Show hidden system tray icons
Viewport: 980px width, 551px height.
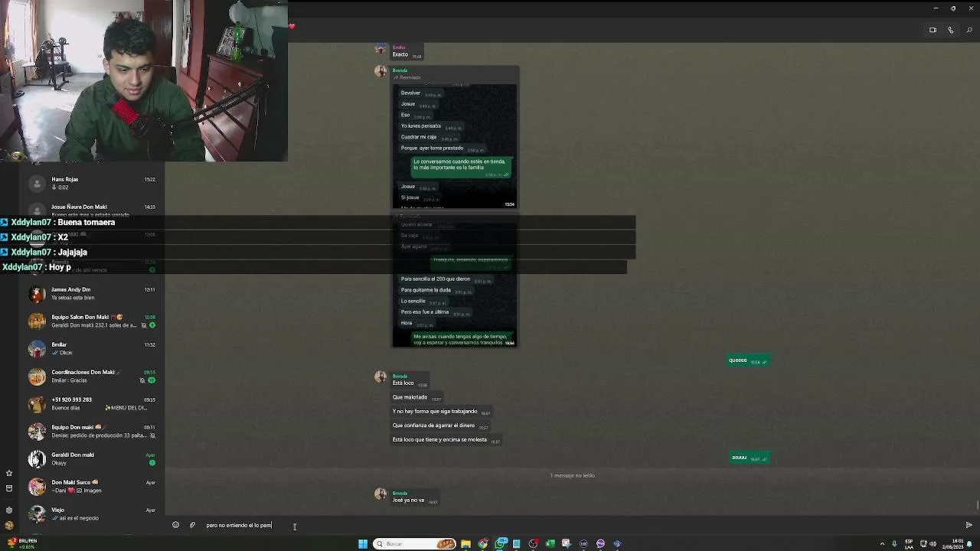883,544
